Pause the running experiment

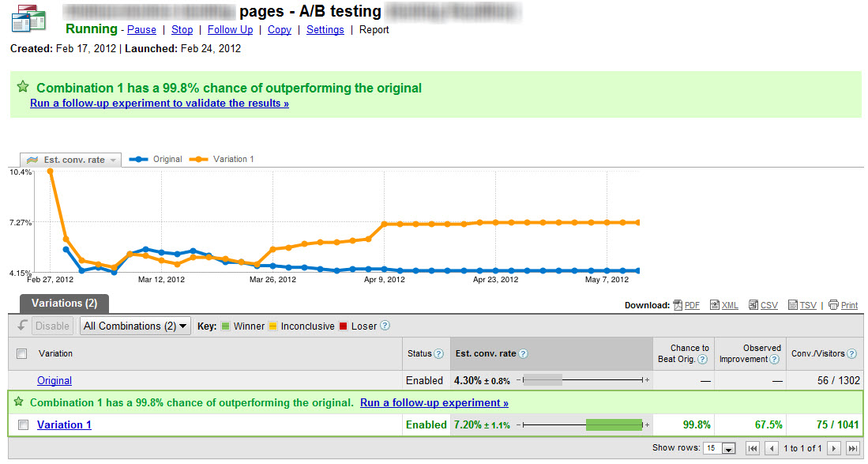pos(141,30)
